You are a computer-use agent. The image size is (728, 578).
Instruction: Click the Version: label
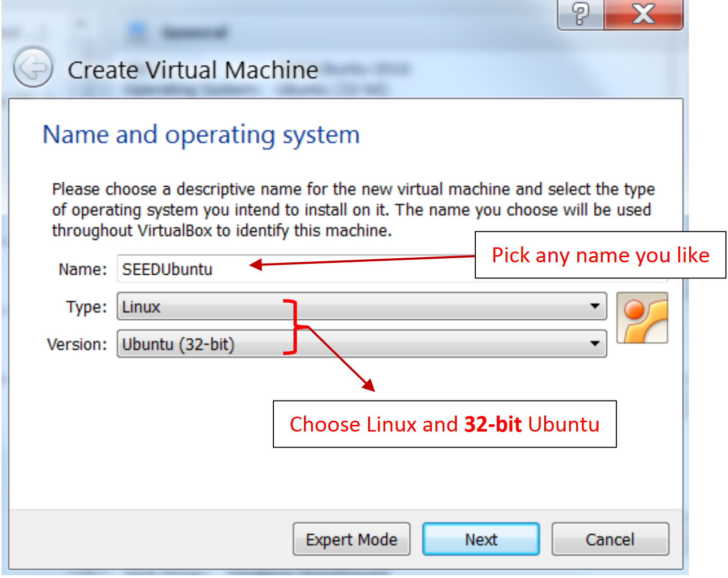coord(77,344)
